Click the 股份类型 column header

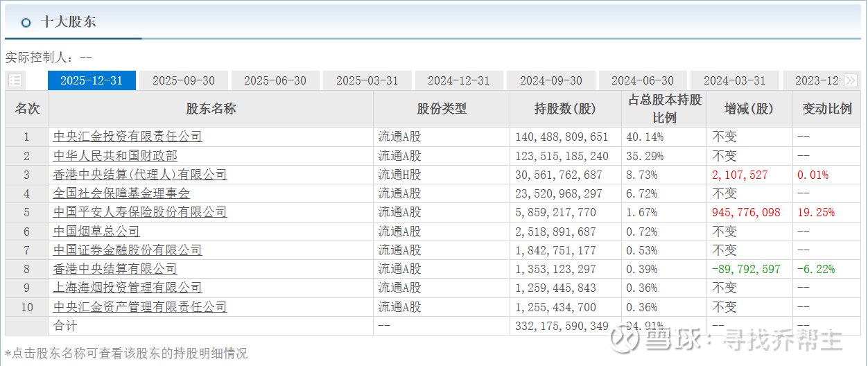click(442, 109)
